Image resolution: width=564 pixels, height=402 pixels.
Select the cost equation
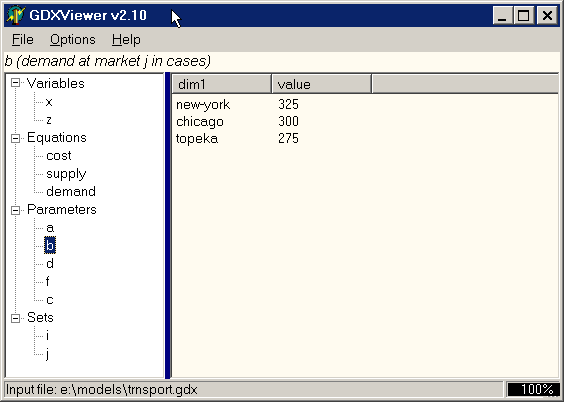(59, 156)
